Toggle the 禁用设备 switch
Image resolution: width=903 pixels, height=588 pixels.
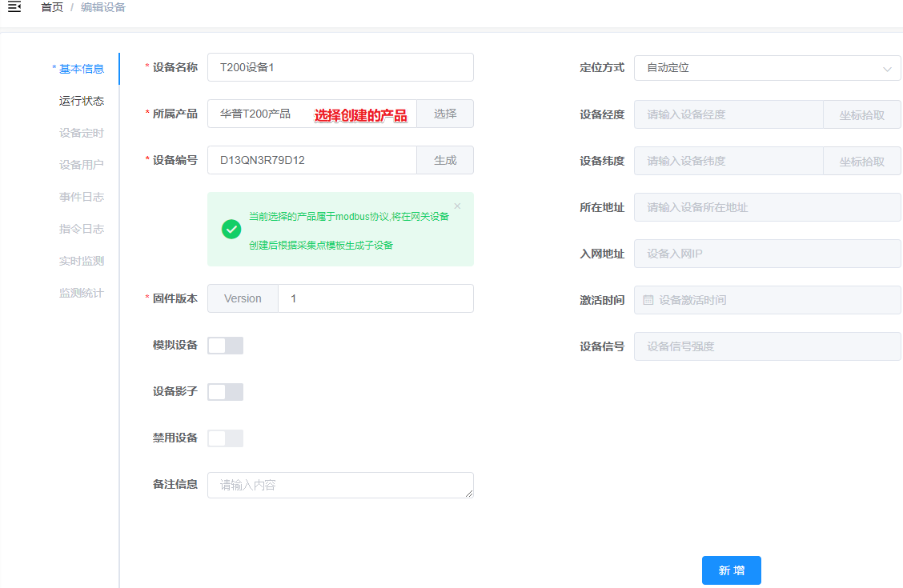[225, 438]
